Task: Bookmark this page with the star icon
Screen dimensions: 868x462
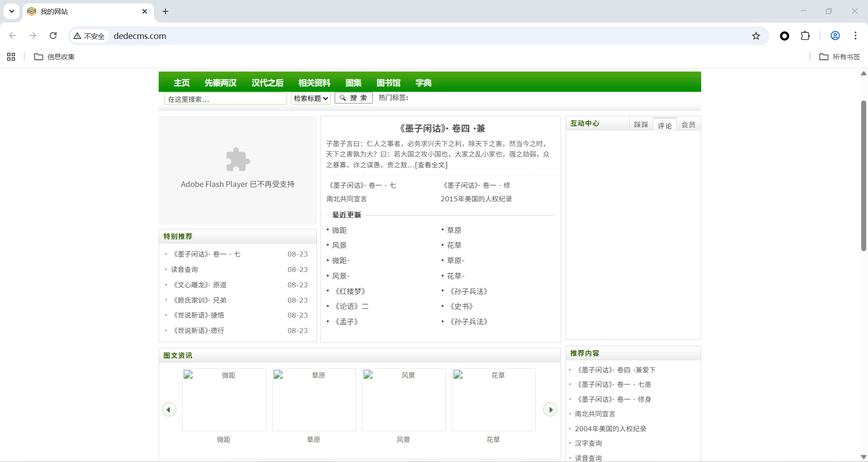Action: coord(756,36)
